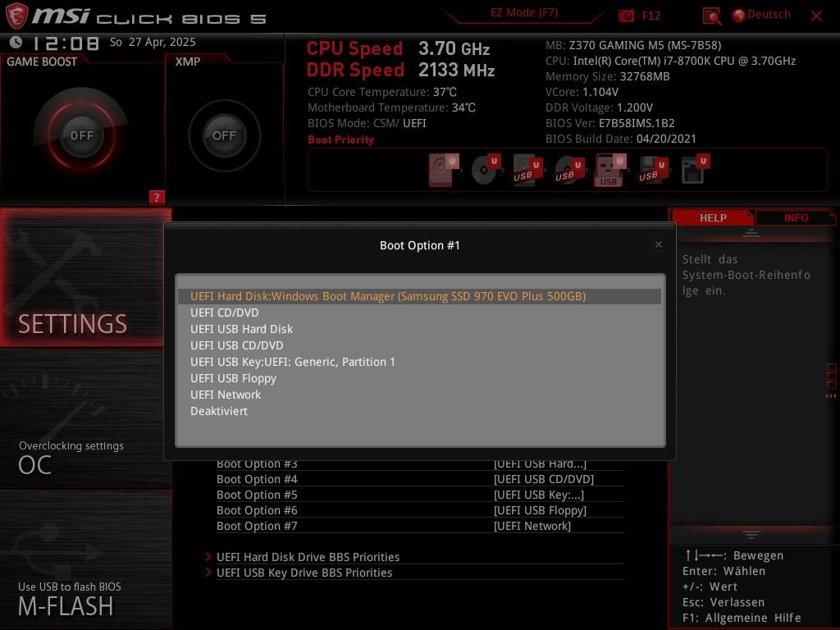Click the DDR Speed 2133 MHz value
The height and width of the screenshot is (630, 840).
456,71
